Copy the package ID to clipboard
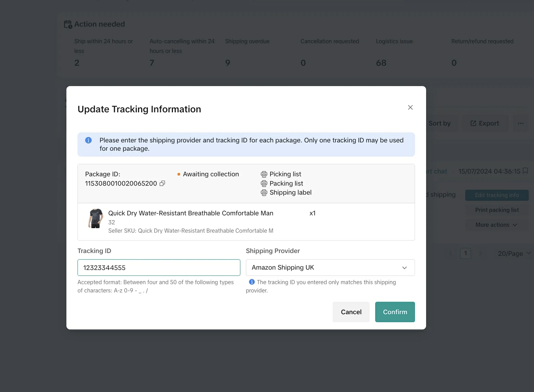The image size is (534, 392). click(x=162, y=184)
